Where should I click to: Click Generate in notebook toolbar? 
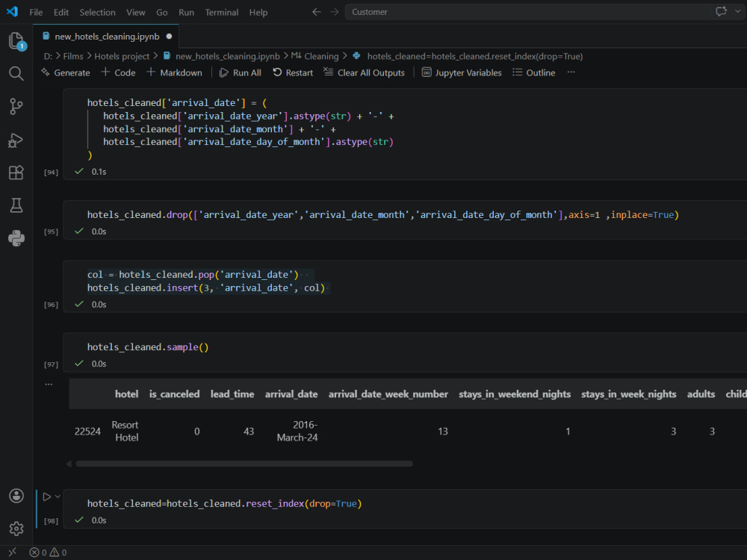pyautogui.click(x=66, y=72)
